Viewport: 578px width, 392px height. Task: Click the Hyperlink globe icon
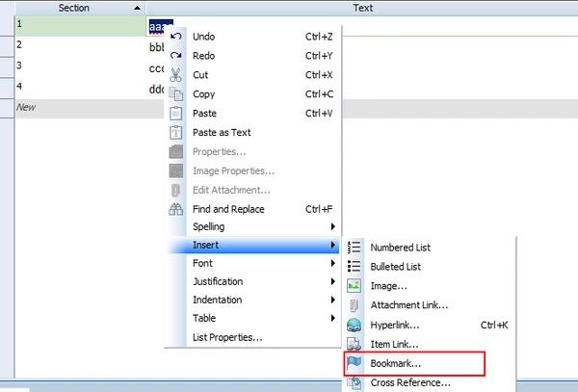(x=354, y=325)
